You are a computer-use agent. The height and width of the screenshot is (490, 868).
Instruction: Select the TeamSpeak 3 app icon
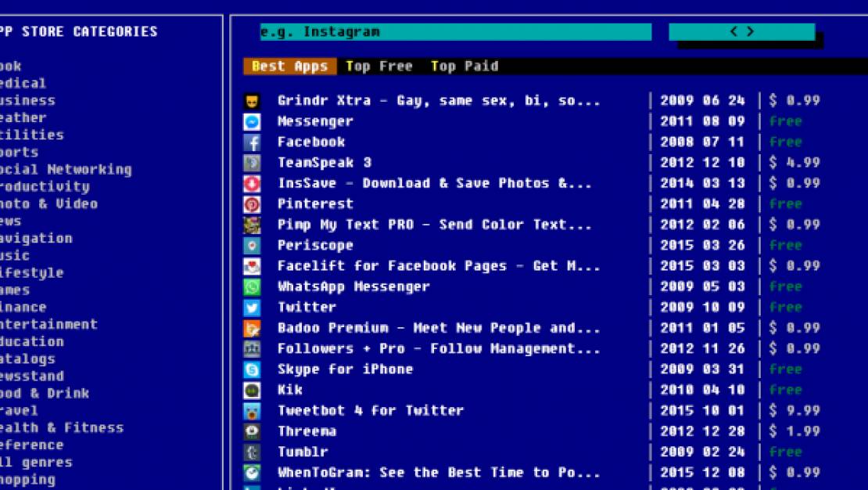point(252,163)
